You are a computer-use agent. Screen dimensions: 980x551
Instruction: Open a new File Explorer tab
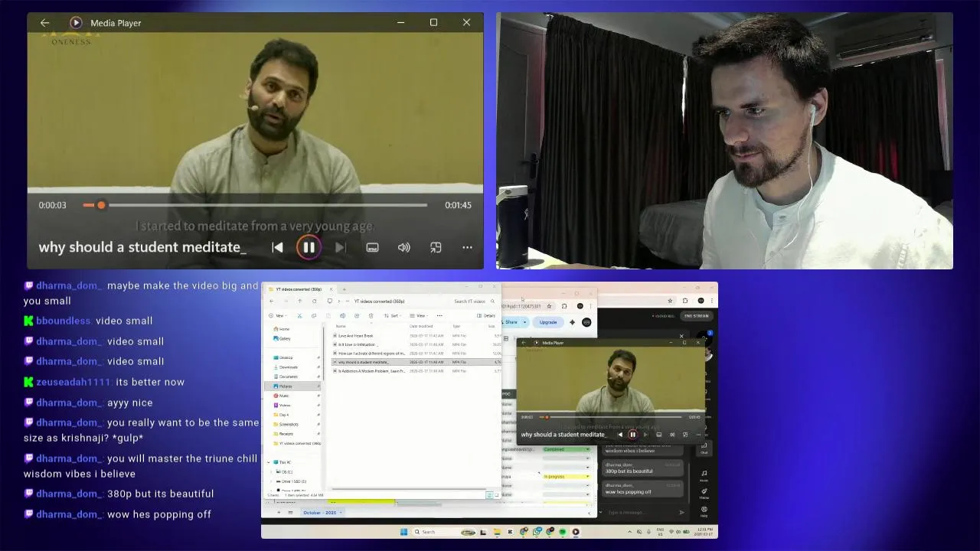344,289
